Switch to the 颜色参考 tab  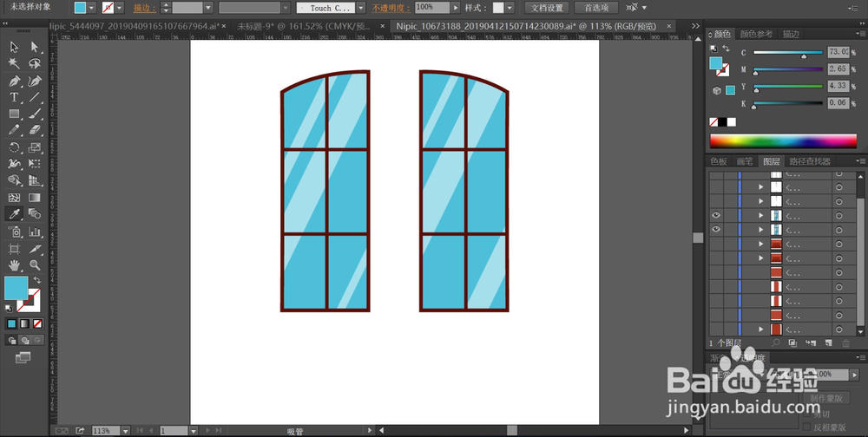point(756,35)
